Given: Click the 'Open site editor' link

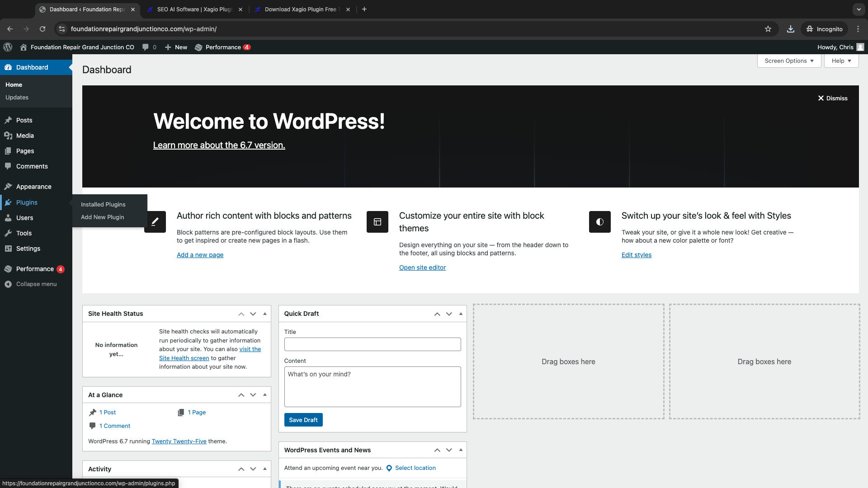Looking at the screenshot, I should point(422,267).
